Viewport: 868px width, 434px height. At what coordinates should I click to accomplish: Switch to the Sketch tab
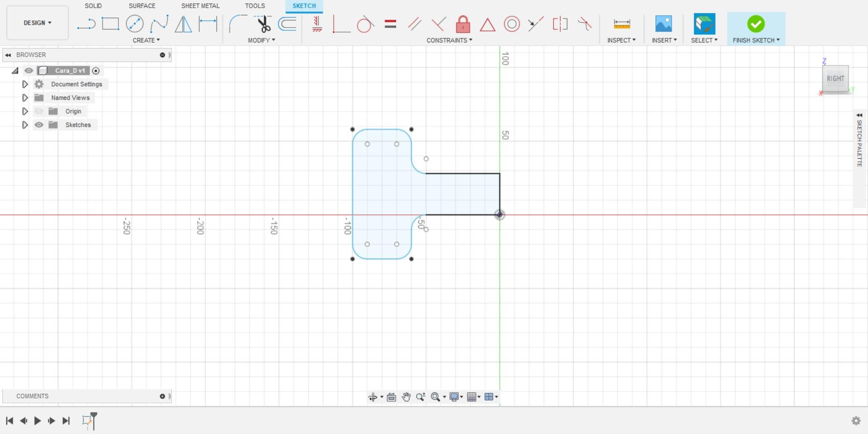[x=304, y=6]
